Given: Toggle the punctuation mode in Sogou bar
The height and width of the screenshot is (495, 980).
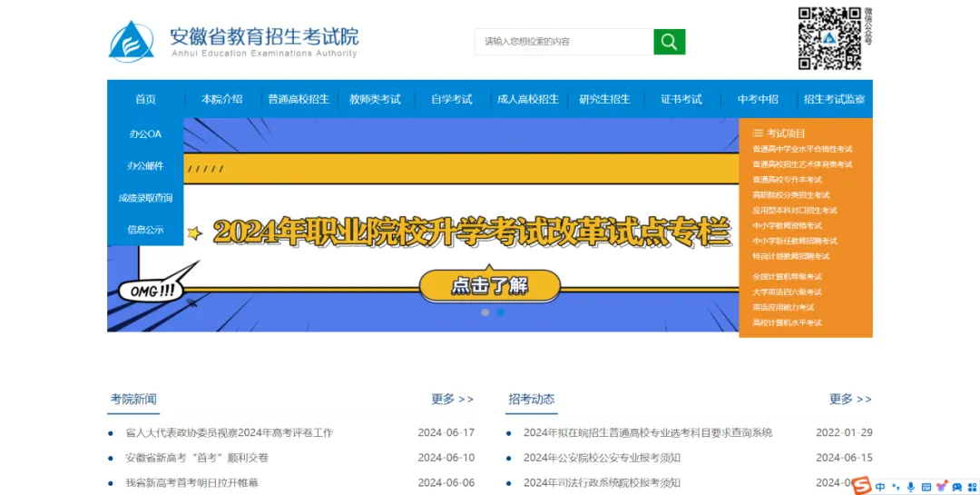Looking at the screenshot, I should coord(896,487).
